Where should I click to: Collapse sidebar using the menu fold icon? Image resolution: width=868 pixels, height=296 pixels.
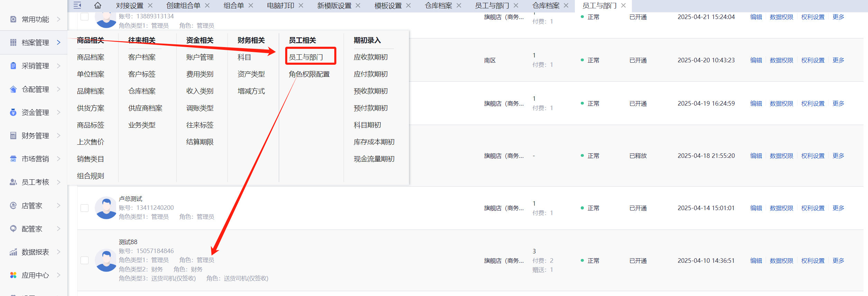pos(77,6)
